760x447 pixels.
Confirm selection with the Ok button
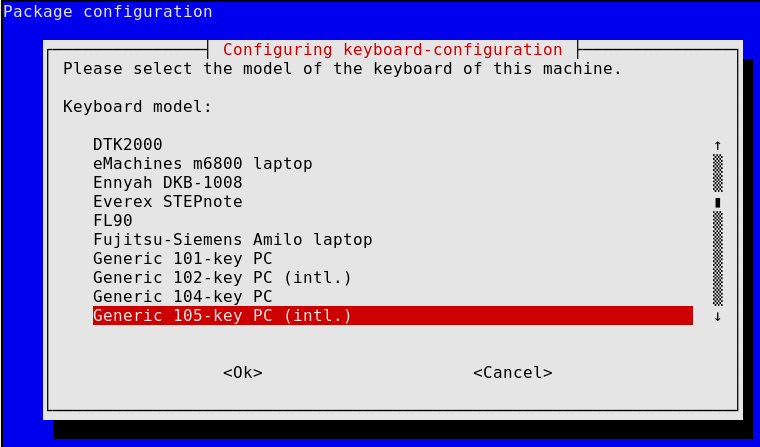click(x=243, y=372)
